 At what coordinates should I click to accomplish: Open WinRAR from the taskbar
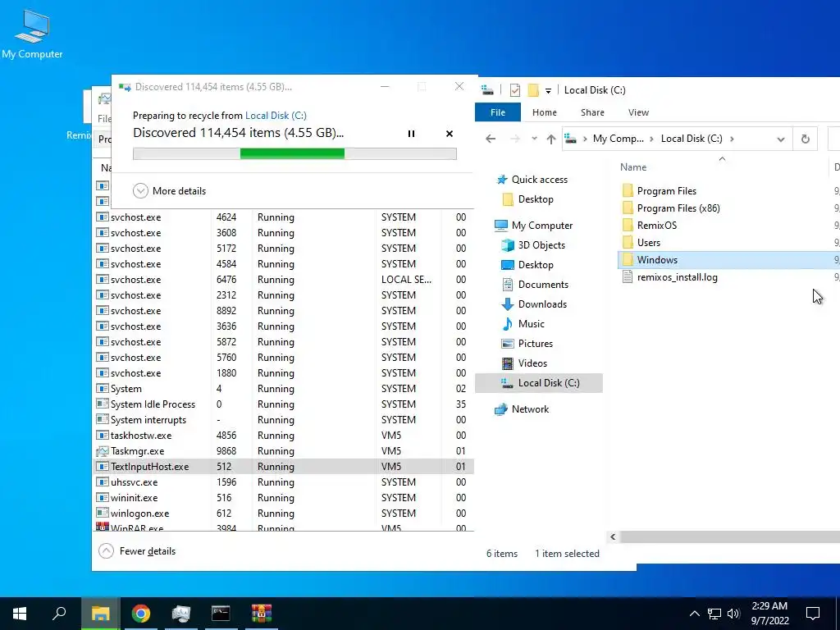(x=262, y=614)
